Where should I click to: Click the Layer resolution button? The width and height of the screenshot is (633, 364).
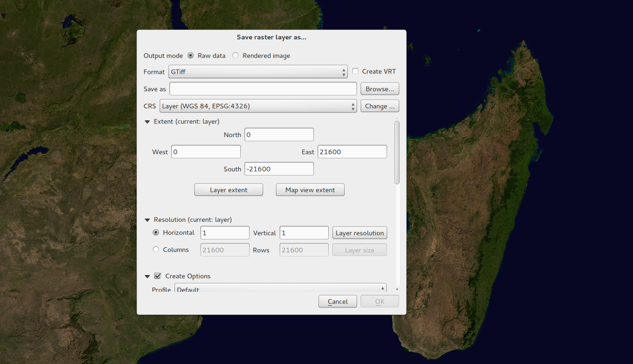tap(359, 233)
